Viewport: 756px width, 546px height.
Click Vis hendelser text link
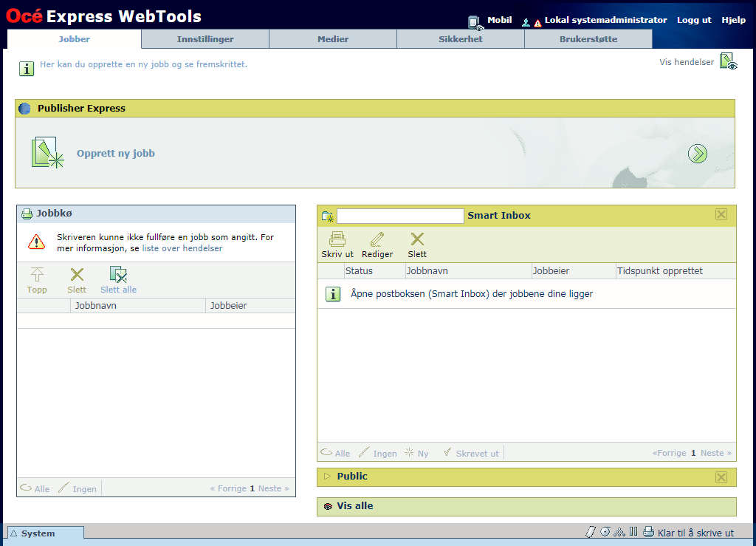687,62
